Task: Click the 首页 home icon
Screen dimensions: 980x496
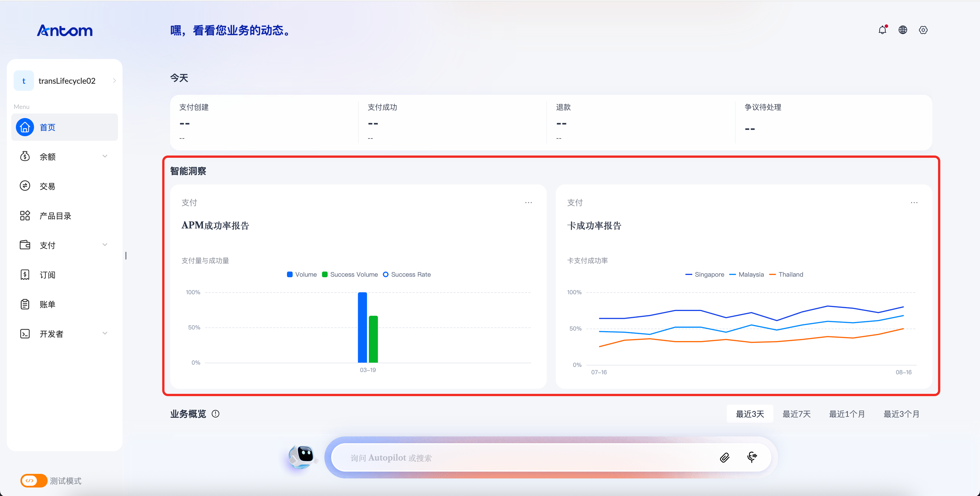Action: click(x=25, y=127)
